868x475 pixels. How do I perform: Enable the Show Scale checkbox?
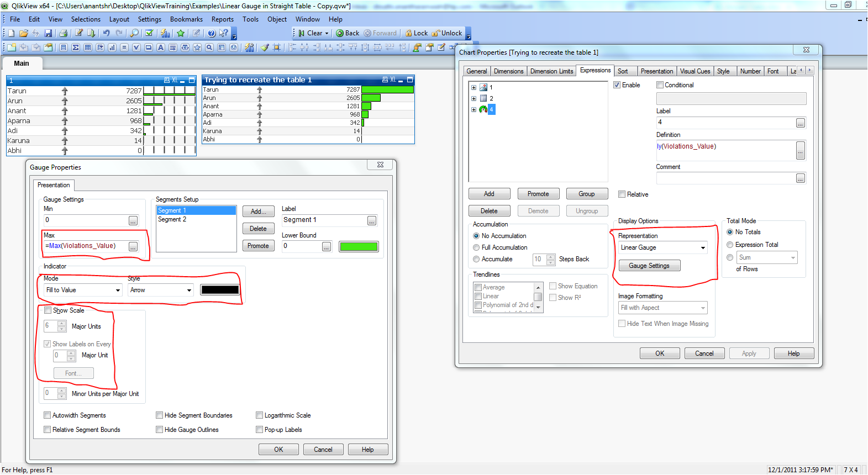[48, 310]
